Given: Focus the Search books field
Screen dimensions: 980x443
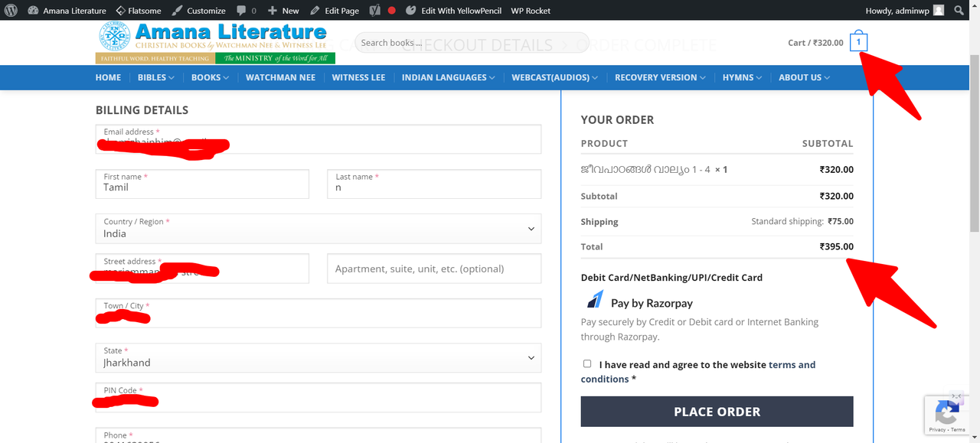Looking at the screenshot, I should pos(472,43).
